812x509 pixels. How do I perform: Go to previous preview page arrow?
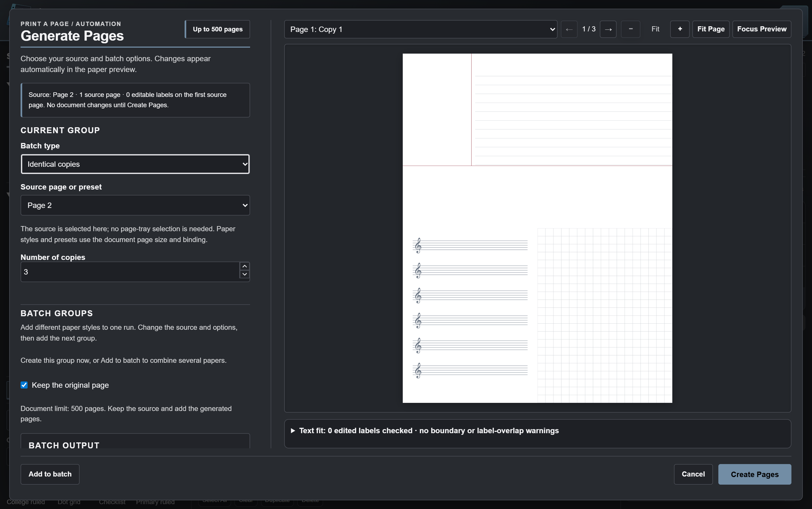click(569, 29)
